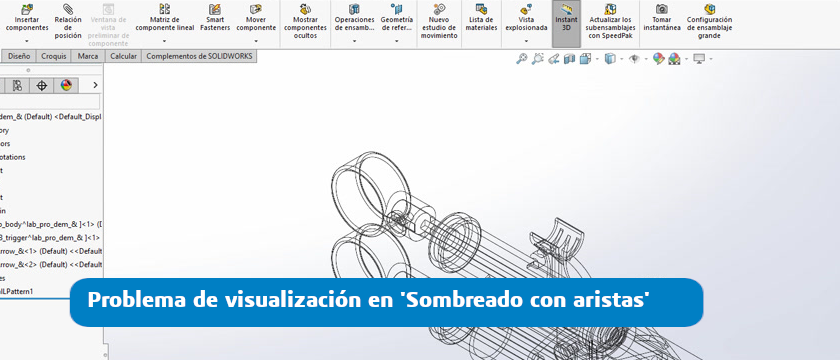Image resolution: width=840 pixels, height=360 pixels.
Task: Toggle Section View icon
Action: point(569,59)
